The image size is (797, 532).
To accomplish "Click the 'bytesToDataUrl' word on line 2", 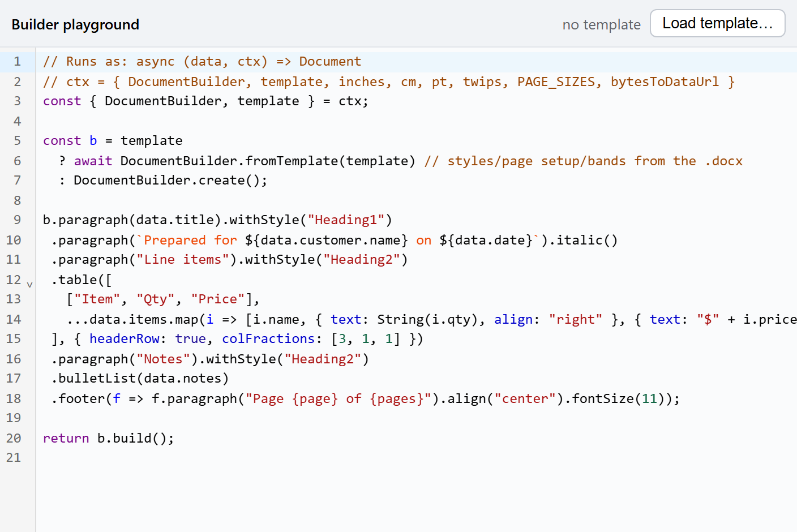I will tap(665, 81).
